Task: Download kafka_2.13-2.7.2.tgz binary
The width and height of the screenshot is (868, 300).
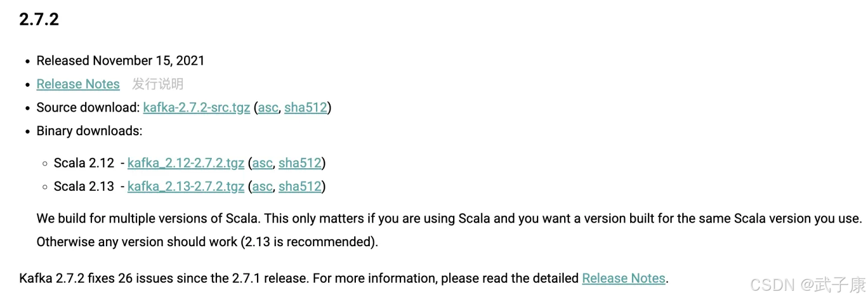Action: coord(186,187)
